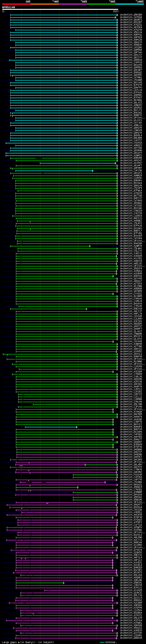Click the UniRef100_A9E961 label
This screenshot has height=644, width=146.
click(x=131, y=605)
